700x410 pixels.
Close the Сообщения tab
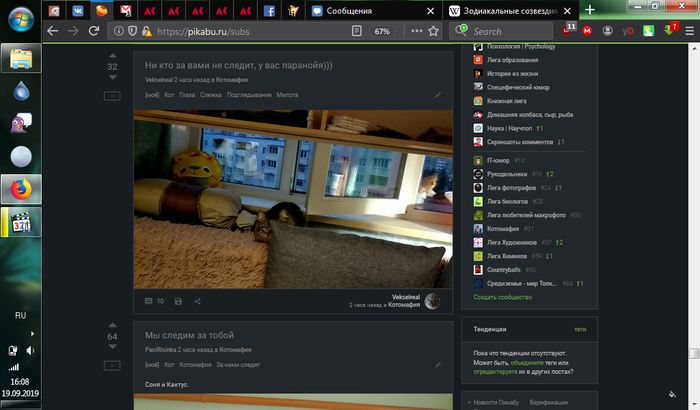(430, 11)
